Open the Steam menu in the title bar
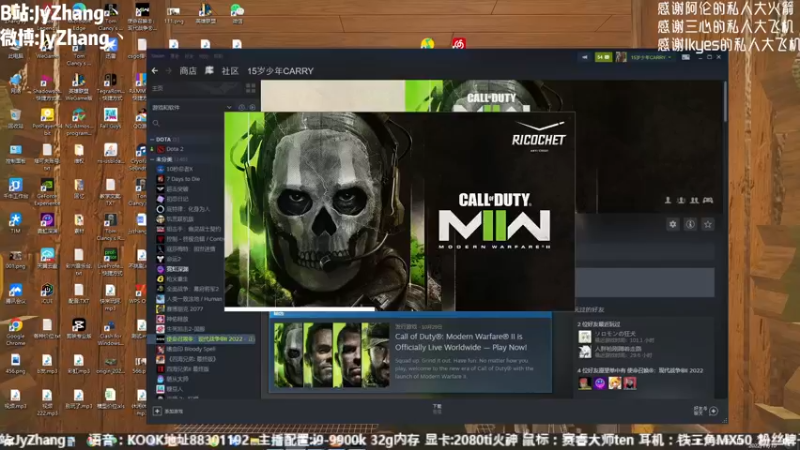800x450 pixels. (158, 56)
